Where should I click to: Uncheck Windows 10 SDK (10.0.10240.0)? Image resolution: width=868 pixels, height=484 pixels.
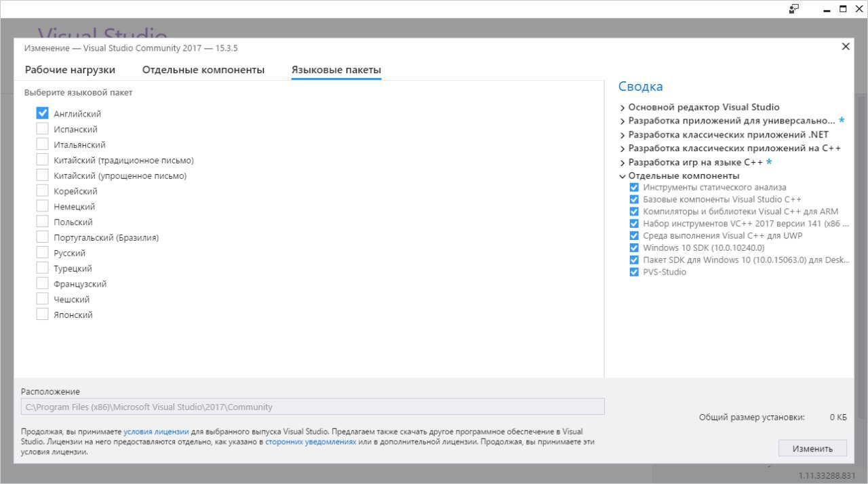(x=634, y=247)
